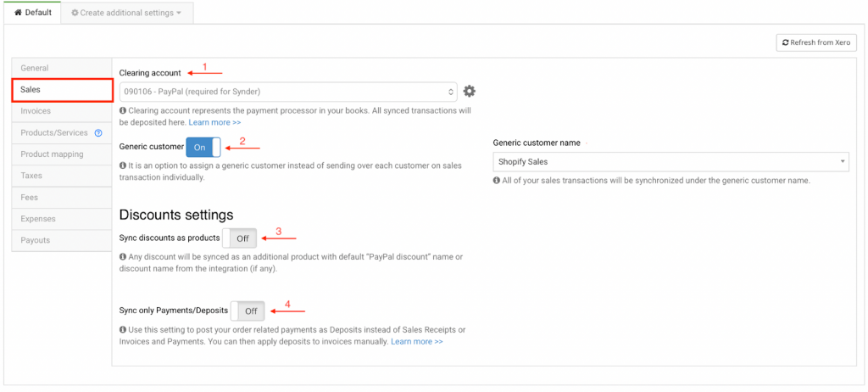Enable Sync only Payments/Deposits toggle
The image size is (868, 392).
(x=248, y=311)
